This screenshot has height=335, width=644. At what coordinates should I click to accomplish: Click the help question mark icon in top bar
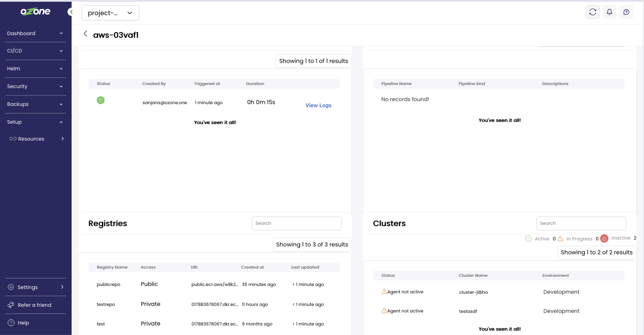(626, 12)
